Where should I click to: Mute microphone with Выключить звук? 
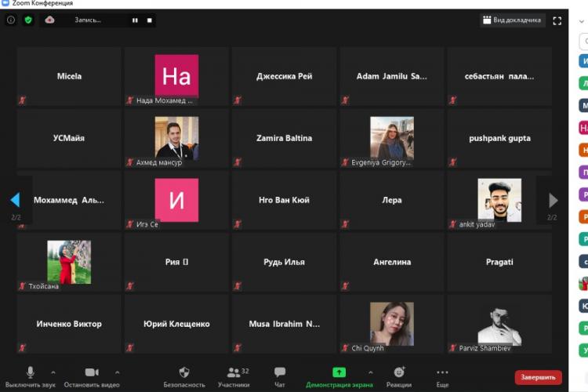[31, 376]
